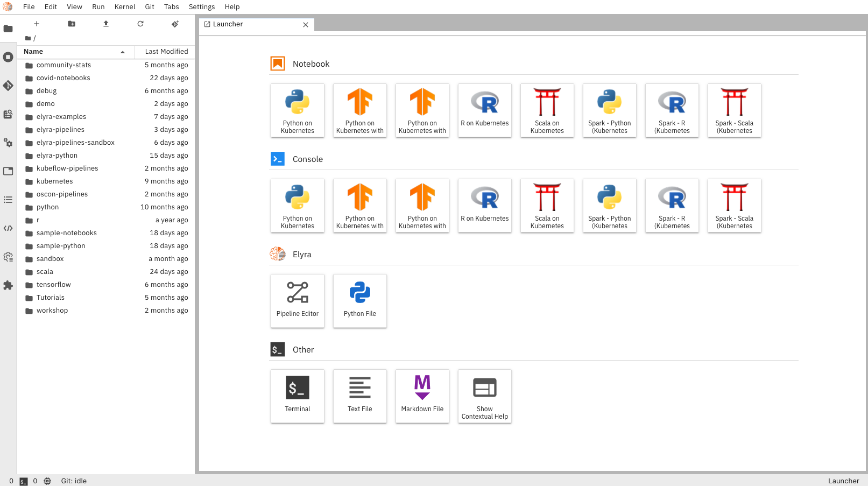Select the tensorflow folder
This screenshot has height=486, width=868.
106,285
